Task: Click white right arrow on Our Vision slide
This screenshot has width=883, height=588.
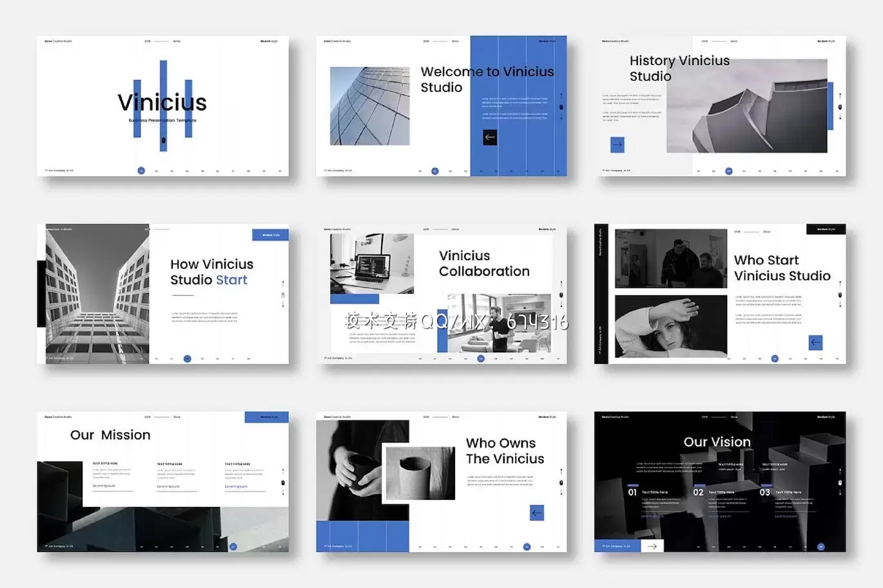Action: pyautogui.click(x=652, y=546)
